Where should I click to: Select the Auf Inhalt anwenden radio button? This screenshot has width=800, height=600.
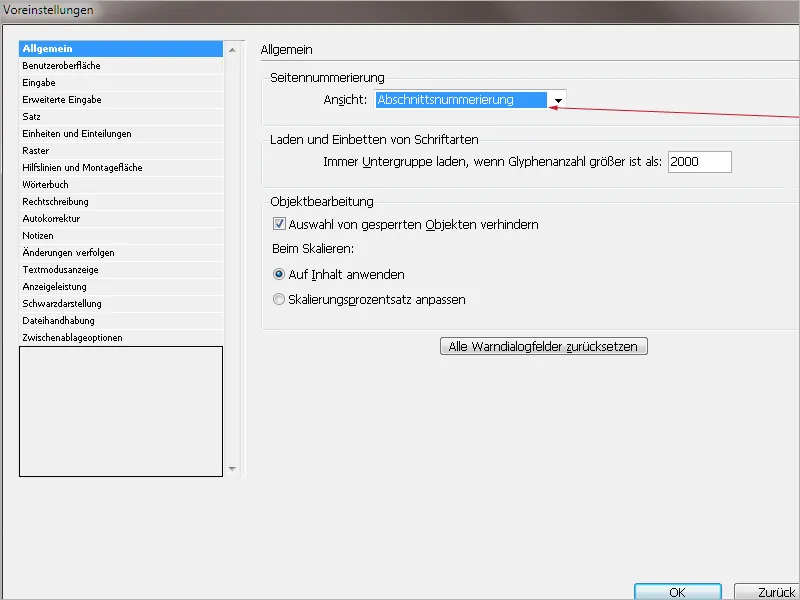pos(279,274)
